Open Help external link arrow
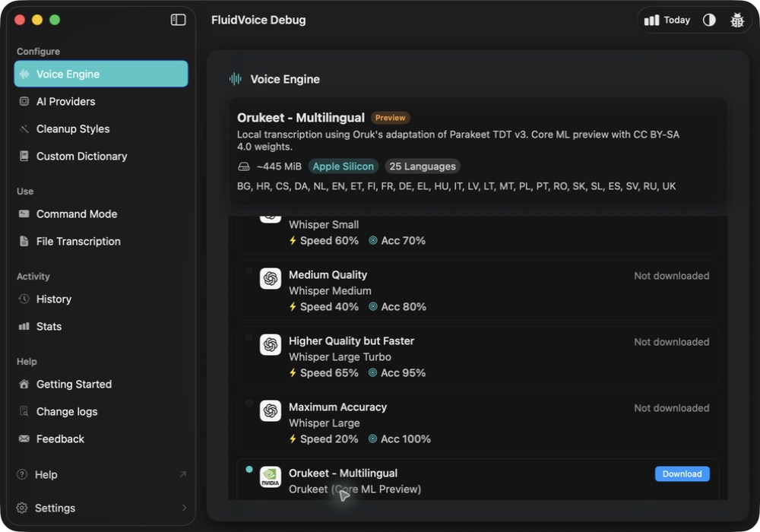The width and height of the screenshot is (760, 532). tap(182, 474)
